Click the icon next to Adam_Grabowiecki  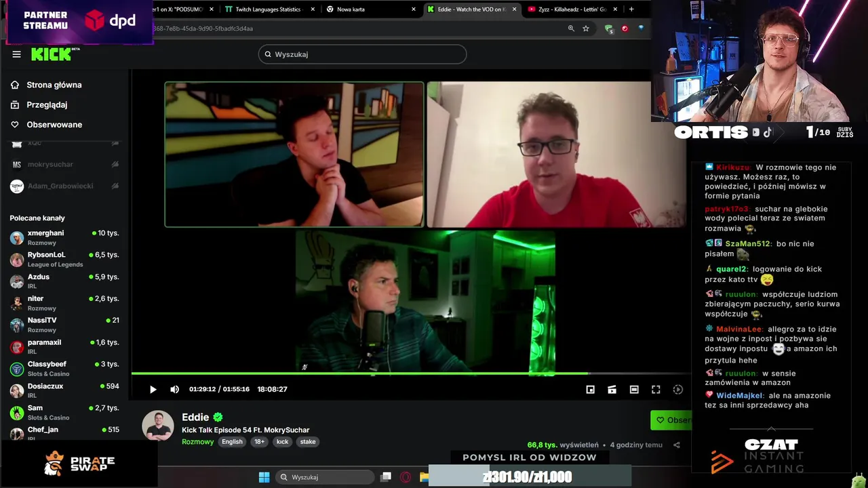pos(115,186)
